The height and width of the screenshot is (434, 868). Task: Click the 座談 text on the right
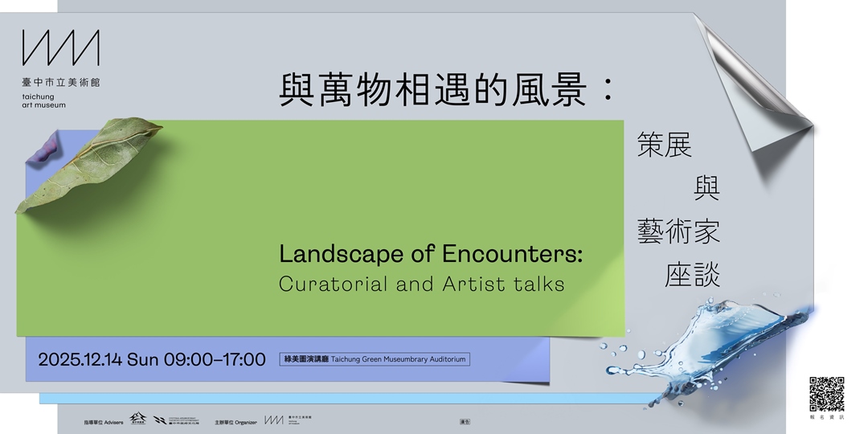692,275
